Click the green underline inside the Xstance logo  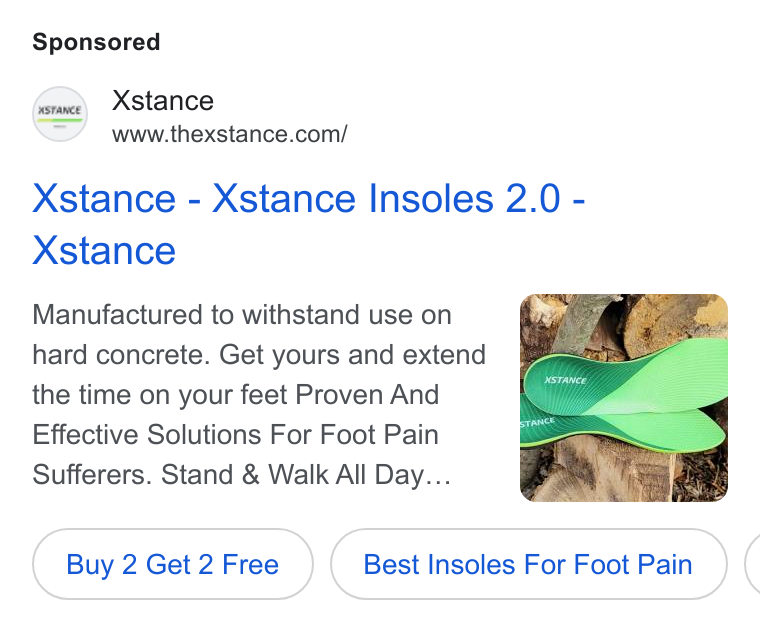click(x=60, y=120)
